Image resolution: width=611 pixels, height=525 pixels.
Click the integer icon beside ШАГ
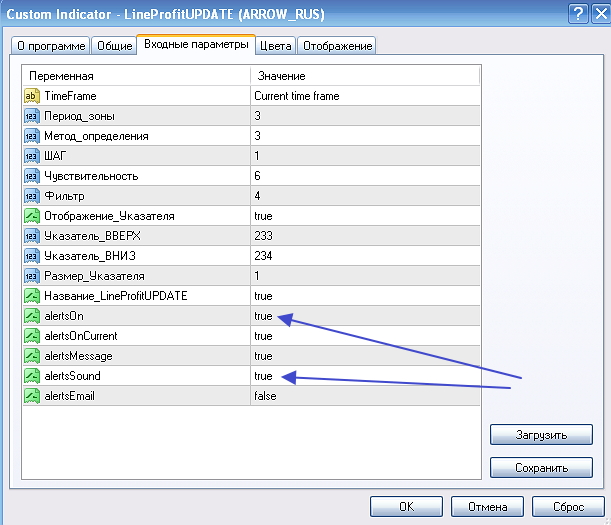pos(32,156)
